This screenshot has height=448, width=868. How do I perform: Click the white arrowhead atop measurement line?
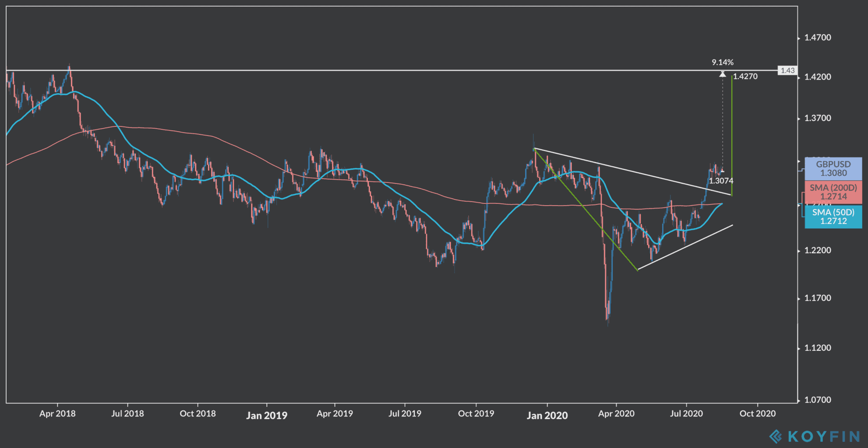click(x=723, y=74)
